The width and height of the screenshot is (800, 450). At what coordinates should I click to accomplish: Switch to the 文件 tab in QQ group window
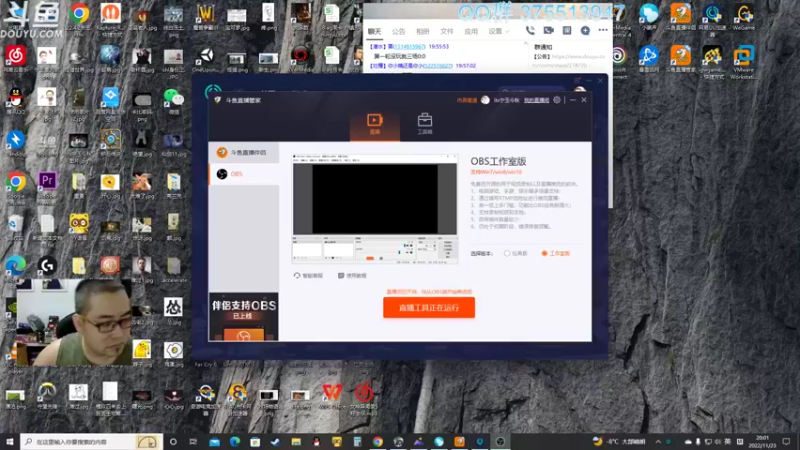pos(446,32)
